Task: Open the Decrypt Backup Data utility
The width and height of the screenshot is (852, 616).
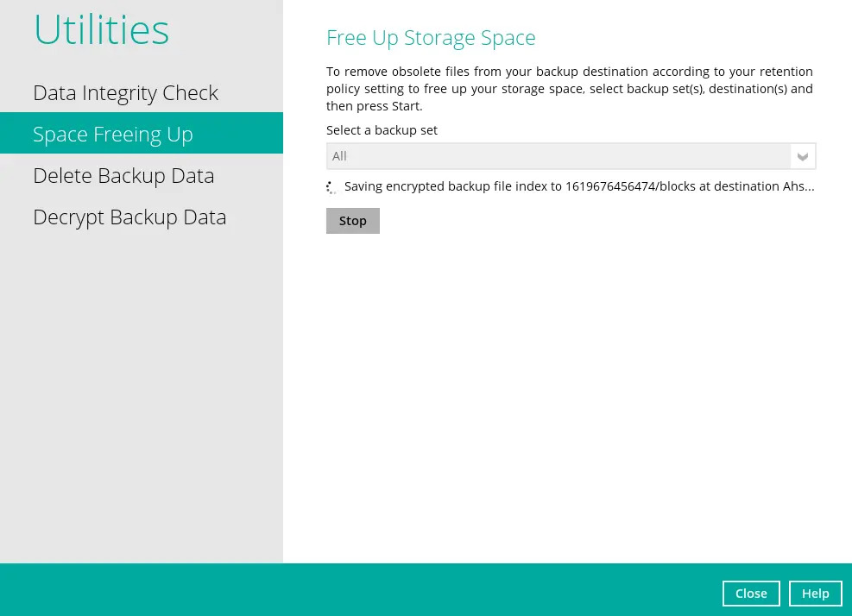Action: [x=129, y=217]
